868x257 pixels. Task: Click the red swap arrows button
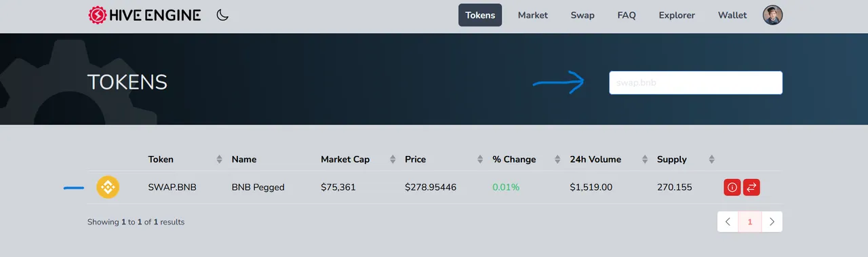pyautogui.click(x=751, y=187)
